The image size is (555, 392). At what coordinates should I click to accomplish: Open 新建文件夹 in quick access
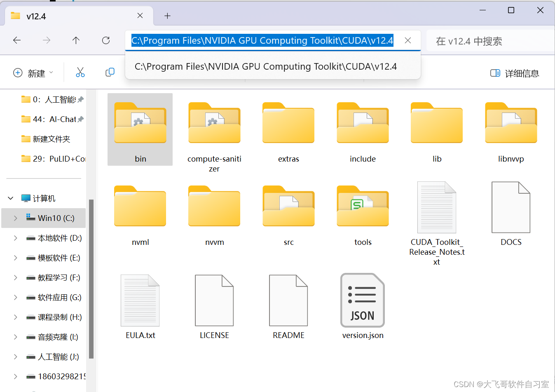click(46, 139)
